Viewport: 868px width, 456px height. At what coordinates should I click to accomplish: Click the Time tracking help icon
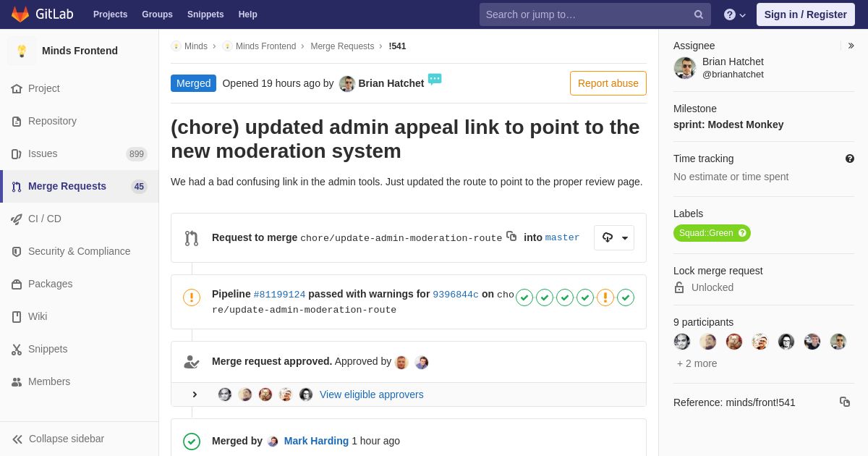coord(850,159)
